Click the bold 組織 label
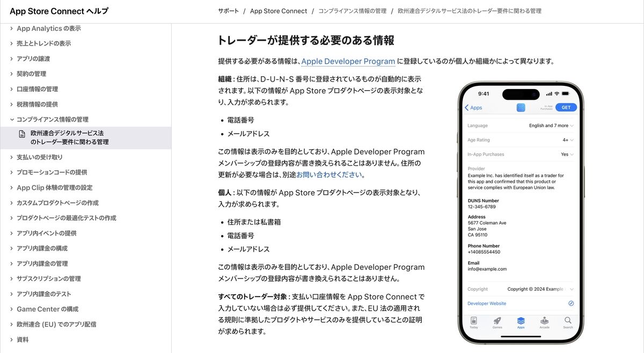 click(x=225, y=79)
